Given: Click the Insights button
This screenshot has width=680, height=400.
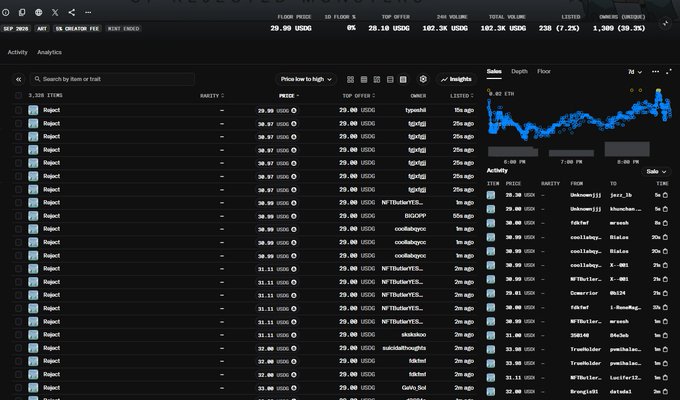Looking at the screenshot, I should pyautogui.click(x=456, y=79).
